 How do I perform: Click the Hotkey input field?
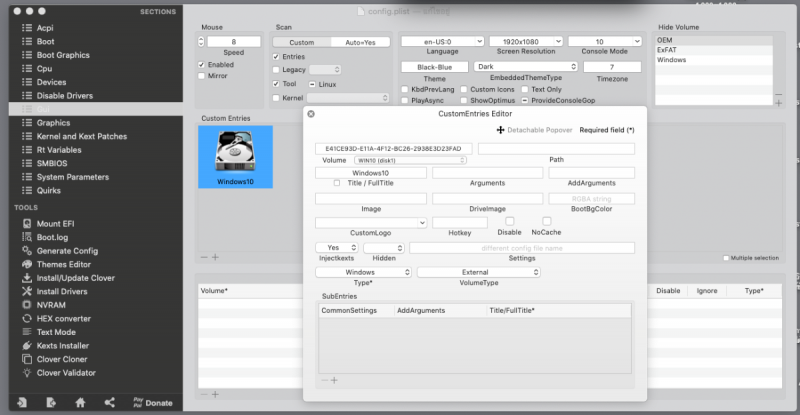(460, 223)
